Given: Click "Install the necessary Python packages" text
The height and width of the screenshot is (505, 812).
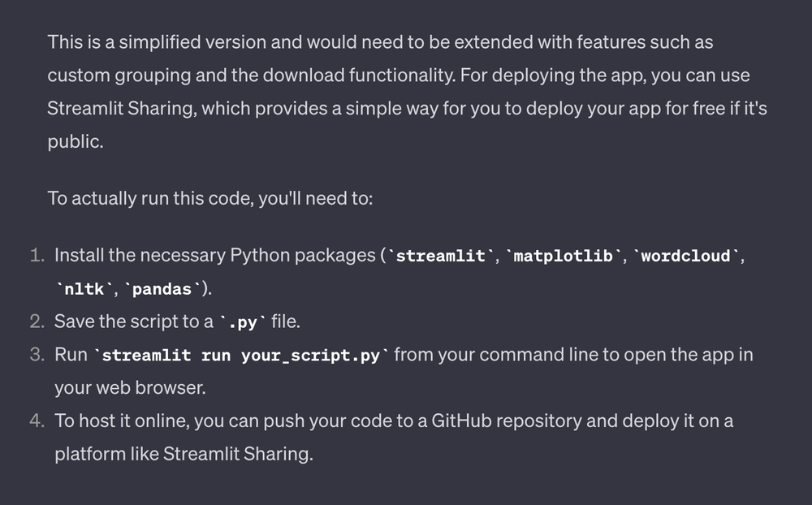Looking at the screenshot, I should click(215, 256).
